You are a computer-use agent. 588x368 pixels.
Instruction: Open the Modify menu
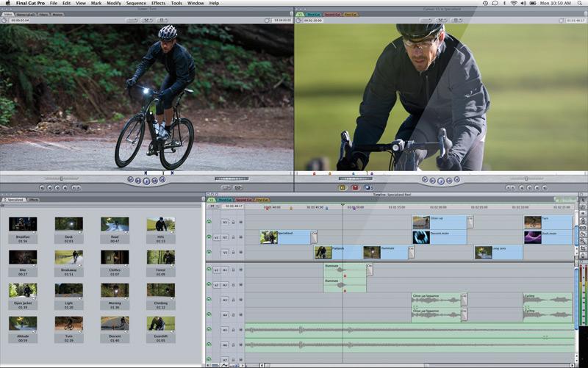click(114, 3)
